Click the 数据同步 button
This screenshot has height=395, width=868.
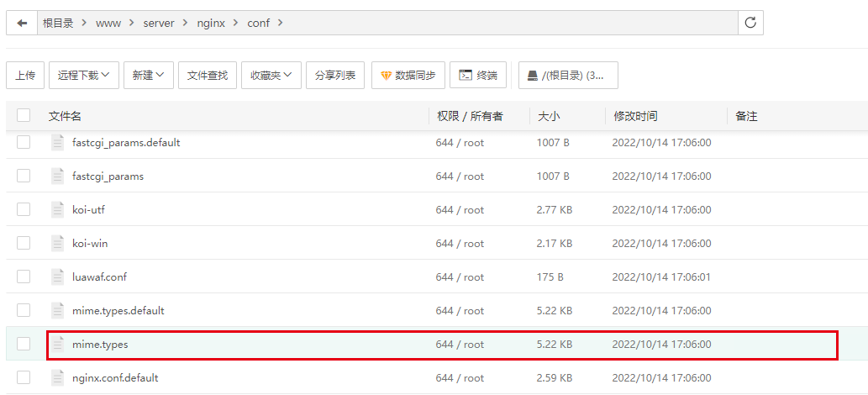coord(408,76)
